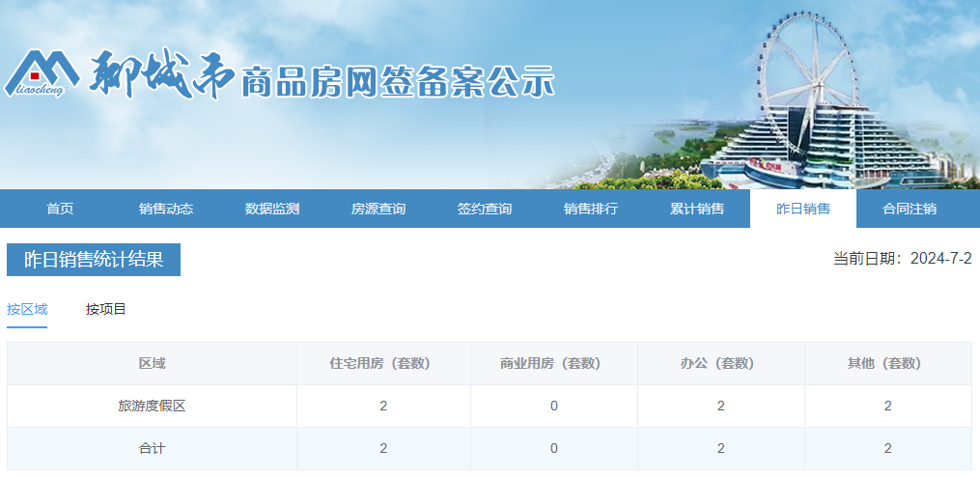
Task: Open the 首页 home menu item
Action: pos(60,209)
